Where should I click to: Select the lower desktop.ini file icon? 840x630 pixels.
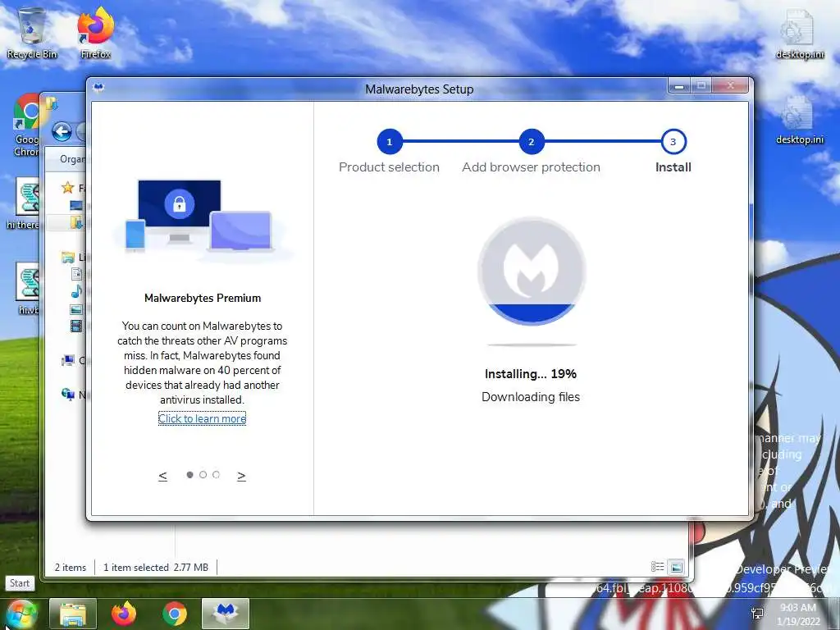(800, 119)
